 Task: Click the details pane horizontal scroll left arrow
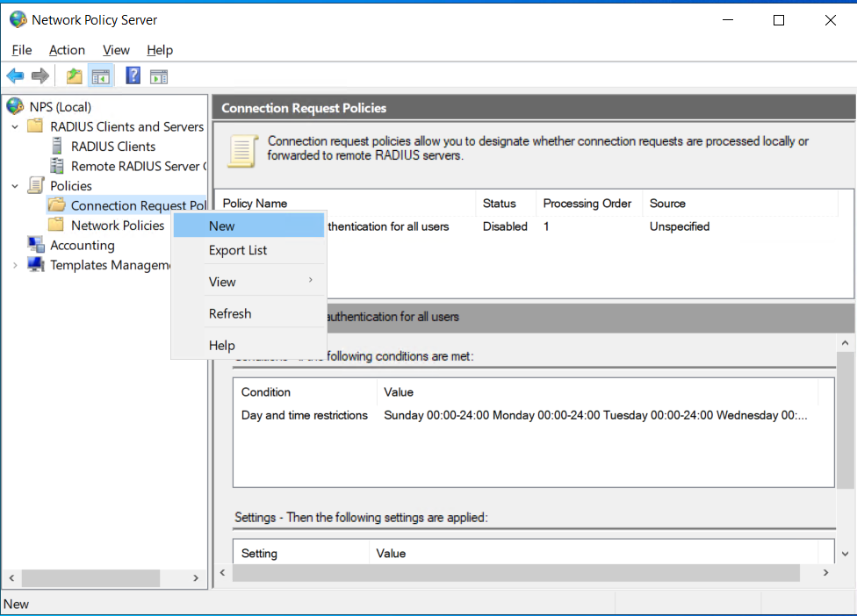pos(222,572)
